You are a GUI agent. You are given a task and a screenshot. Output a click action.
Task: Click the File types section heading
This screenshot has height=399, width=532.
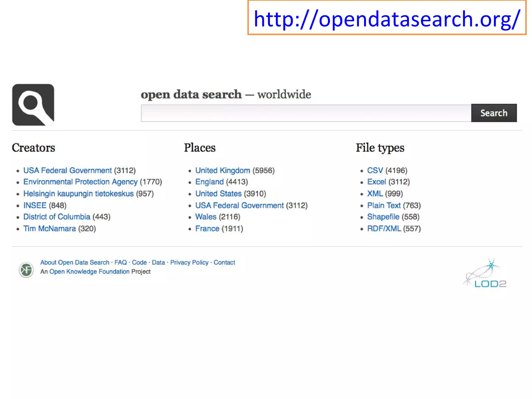[380, 148]
